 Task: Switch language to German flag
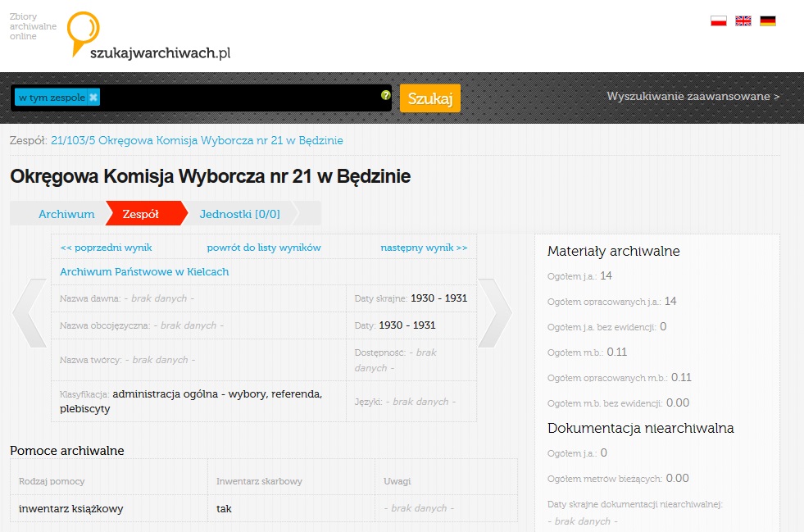(x=768, y=21)
